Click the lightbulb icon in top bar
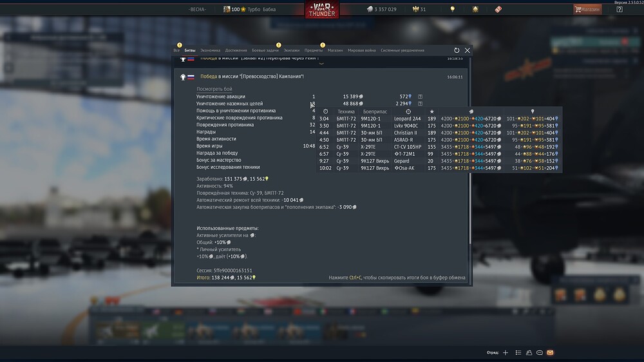Screen dimensions: 644x362 (x=453, y=10)
